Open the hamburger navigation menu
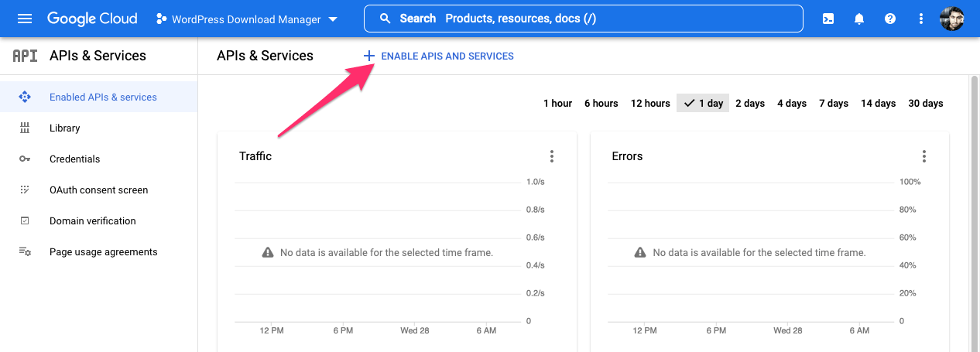This screenshot has width=980, height=352. click(25, 19)
